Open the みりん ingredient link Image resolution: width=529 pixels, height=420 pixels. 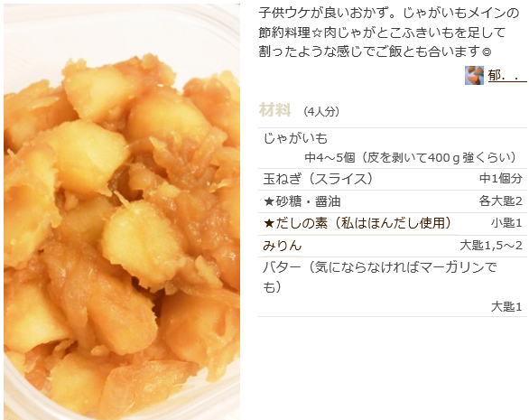[282, 246]
